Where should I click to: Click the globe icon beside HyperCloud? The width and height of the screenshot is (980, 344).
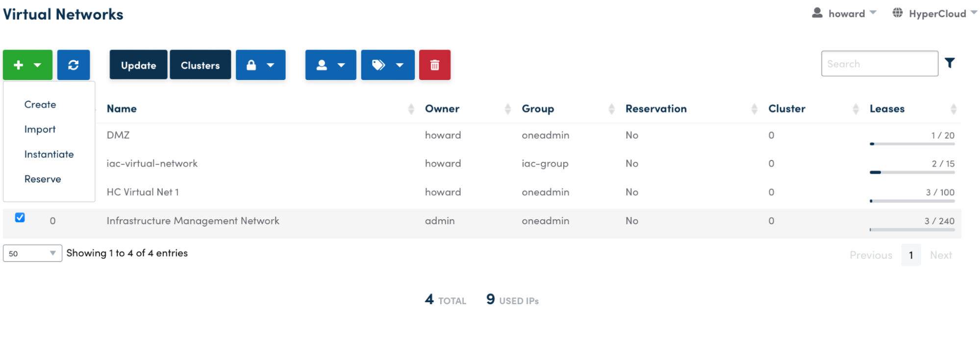(x=897, y=13)
